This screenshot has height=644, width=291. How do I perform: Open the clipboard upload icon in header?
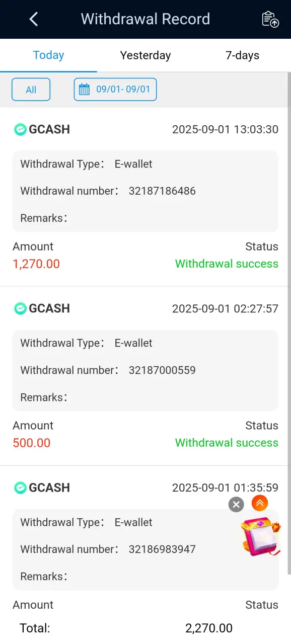coord(270,19)
